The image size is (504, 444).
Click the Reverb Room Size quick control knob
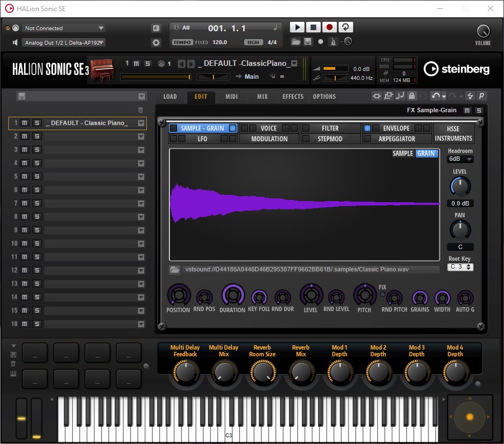[263, 373]
